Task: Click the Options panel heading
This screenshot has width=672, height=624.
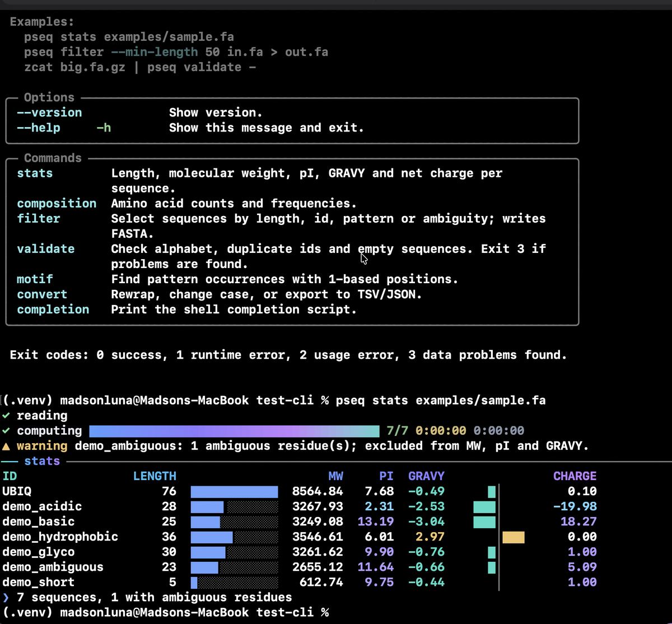Action: (49, 97)
